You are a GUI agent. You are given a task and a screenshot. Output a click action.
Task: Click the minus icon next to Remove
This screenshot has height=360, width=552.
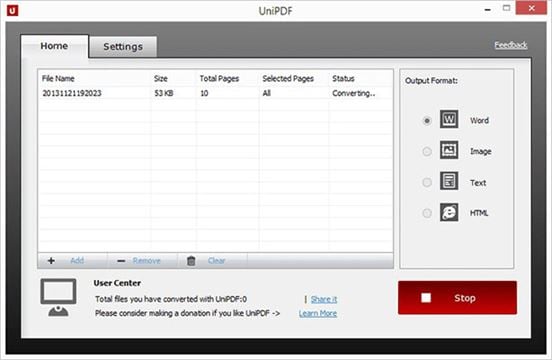[121, 261]
